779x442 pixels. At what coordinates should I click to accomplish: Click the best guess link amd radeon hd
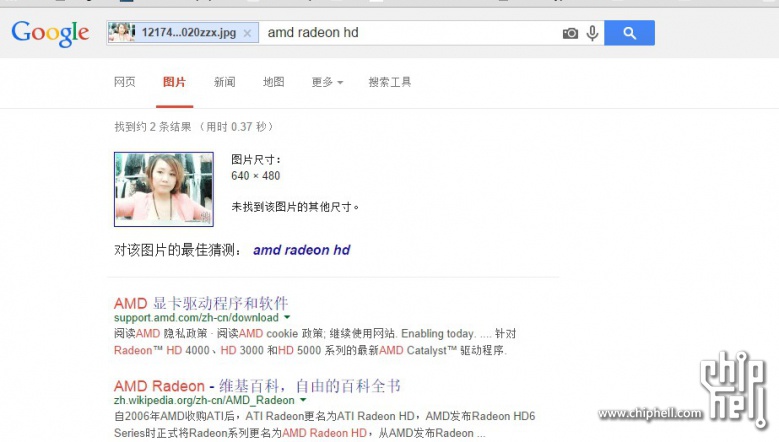click(x=302, y=250)
